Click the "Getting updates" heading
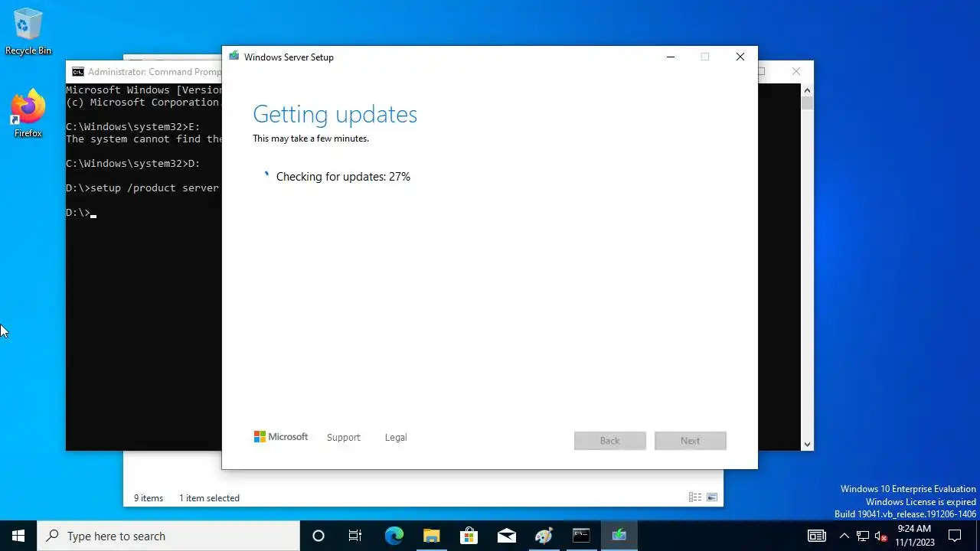 click(335, 114)
